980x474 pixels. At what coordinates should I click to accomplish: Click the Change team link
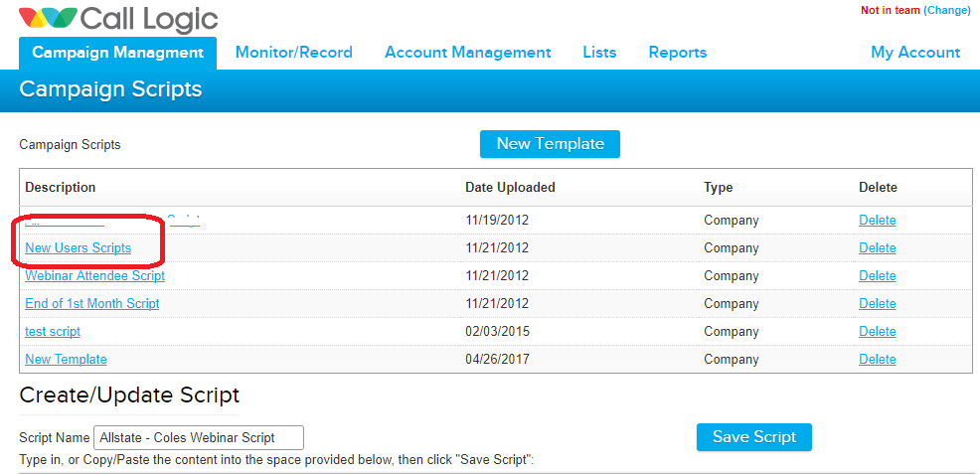pos(946,11)
